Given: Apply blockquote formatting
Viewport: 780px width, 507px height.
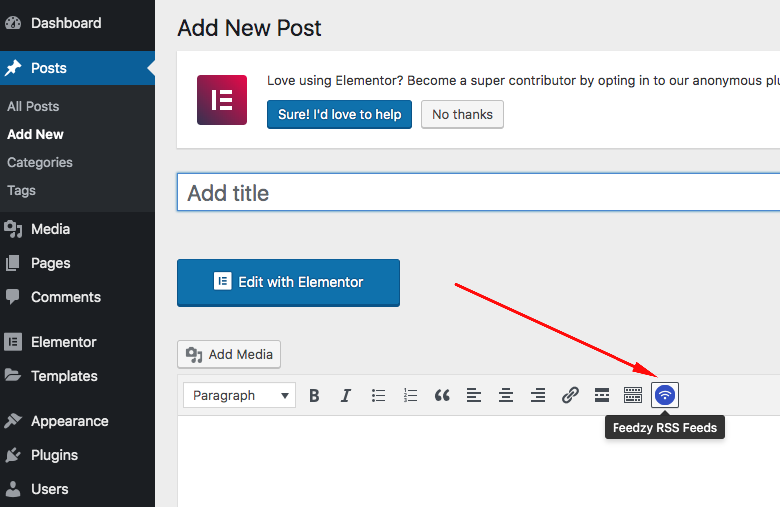Looking at the screenshot, I should point(442,396).
